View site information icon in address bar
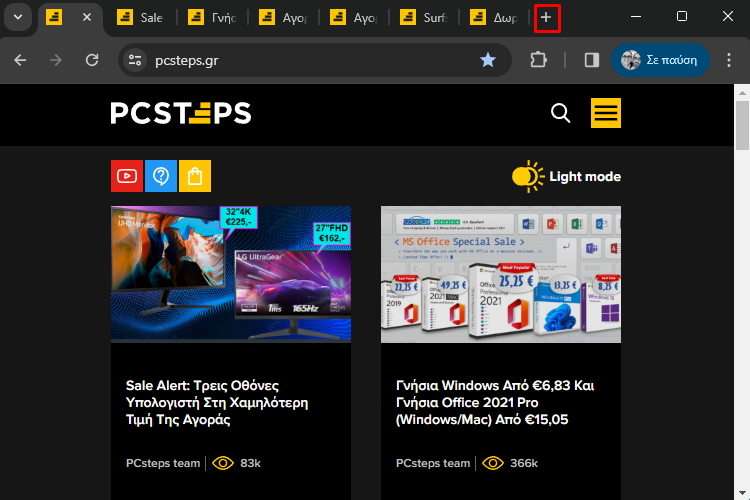This screenshot has height=500, width=750. point(135,60)
